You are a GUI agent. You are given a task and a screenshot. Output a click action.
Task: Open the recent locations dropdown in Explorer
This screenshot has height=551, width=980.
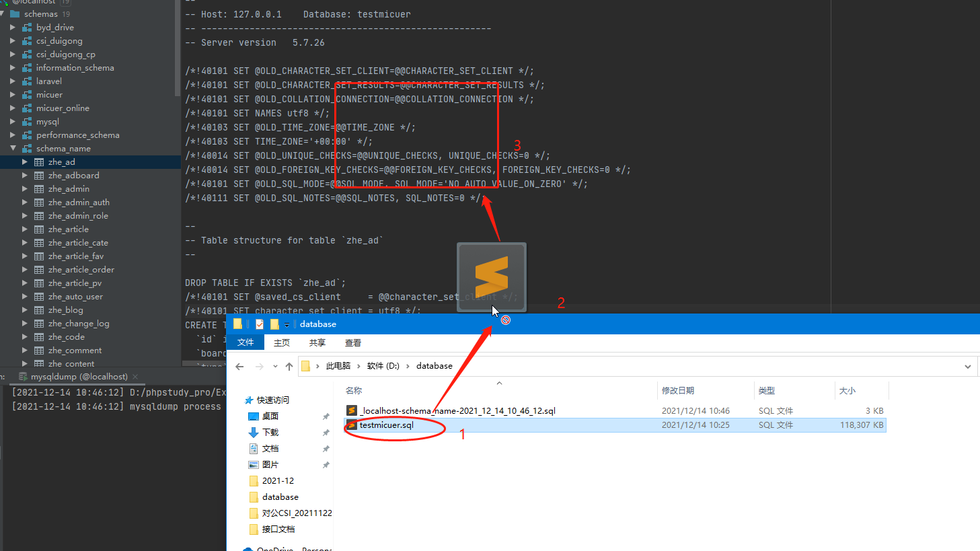(x=275, y=367)
